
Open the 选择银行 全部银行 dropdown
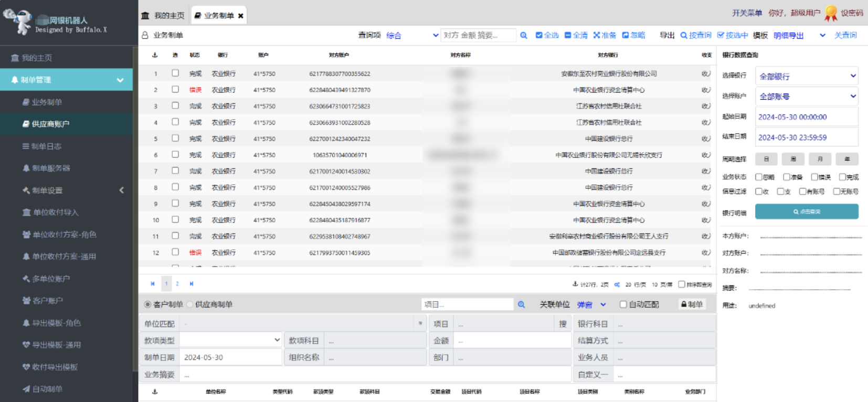click(807, 76)
